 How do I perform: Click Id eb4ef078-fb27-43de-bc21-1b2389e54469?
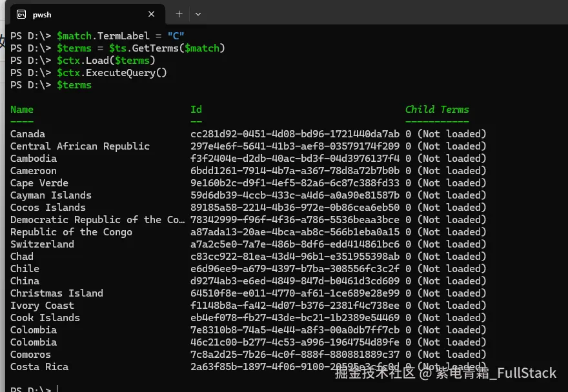(x=295, y=318)
